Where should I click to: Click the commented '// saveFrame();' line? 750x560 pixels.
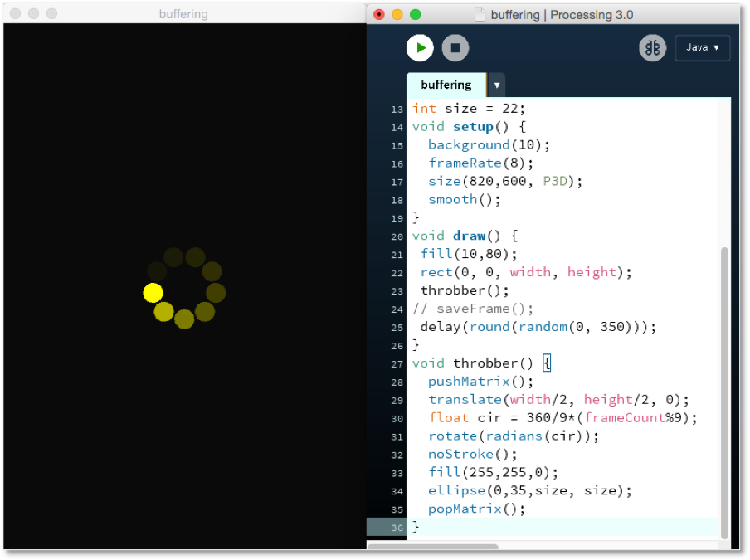[473, 309]
